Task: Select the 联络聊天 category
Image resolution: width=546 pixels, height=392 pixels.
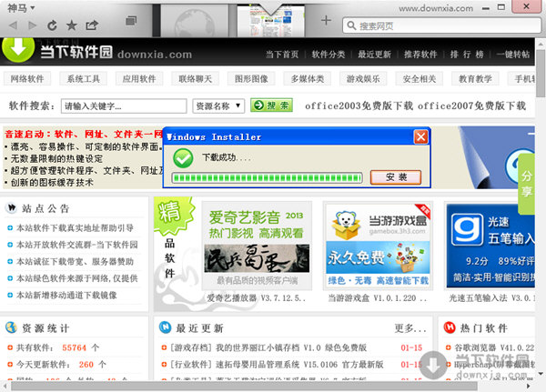Action: coord(195,79)
